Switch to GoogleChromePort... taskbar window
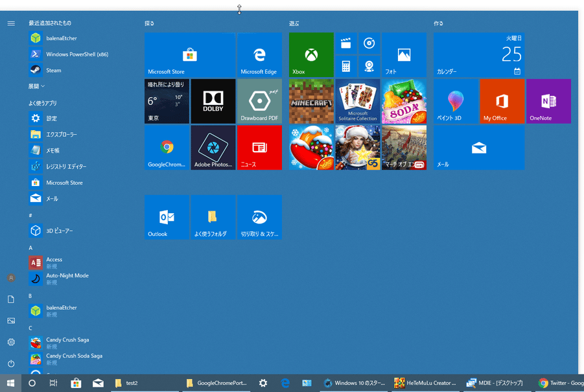This screenshot has height=392, width=584. (216, 383)
